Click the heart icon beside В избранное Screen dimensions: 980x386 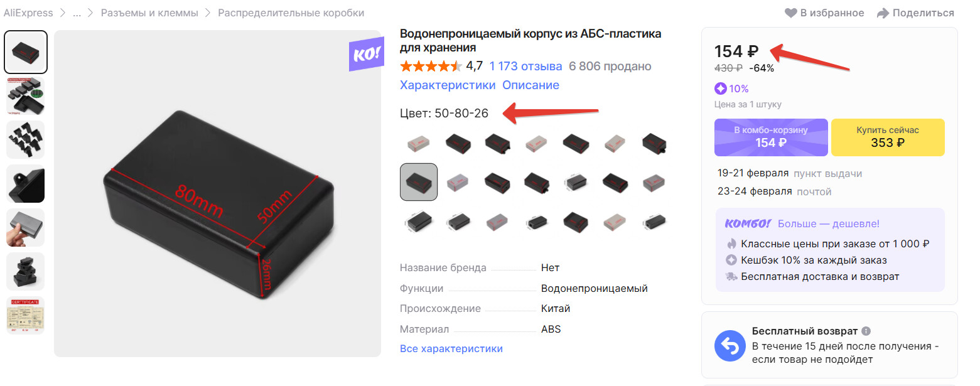(790, 13)
